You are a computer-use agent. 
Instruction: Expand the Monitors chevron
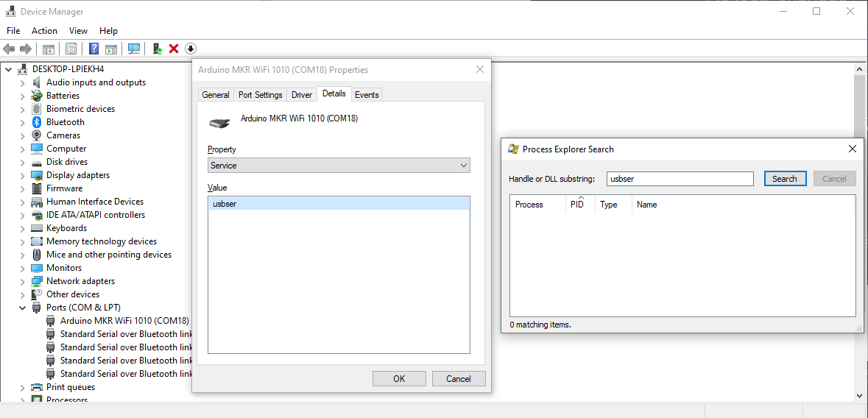(22, 268)
